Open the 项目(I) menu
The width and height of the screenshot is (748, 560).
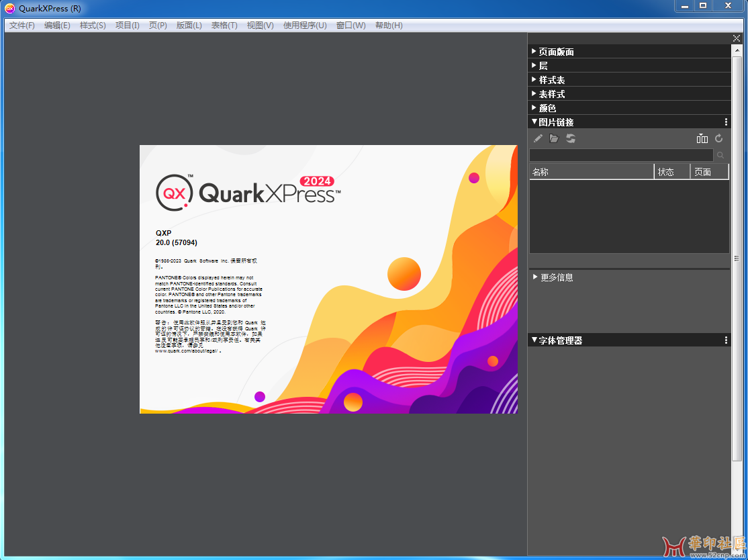point(128,26)
